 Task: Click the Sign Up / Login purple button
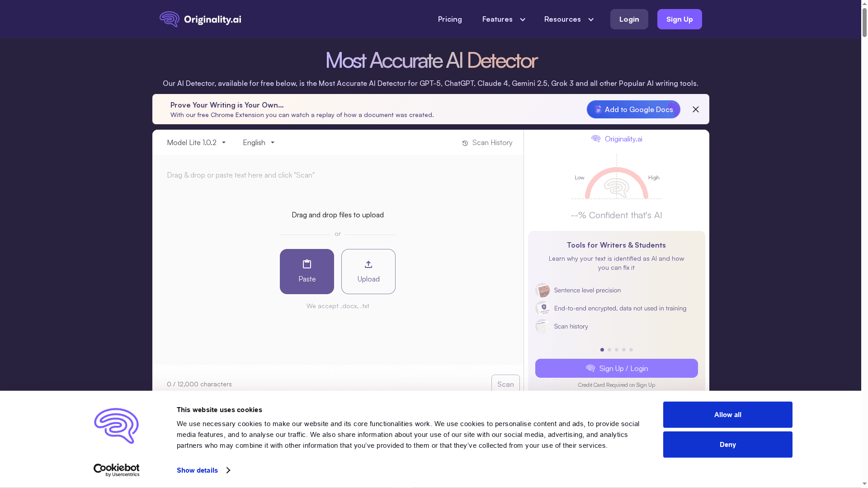pyautogui.click(x=617, y=368)
